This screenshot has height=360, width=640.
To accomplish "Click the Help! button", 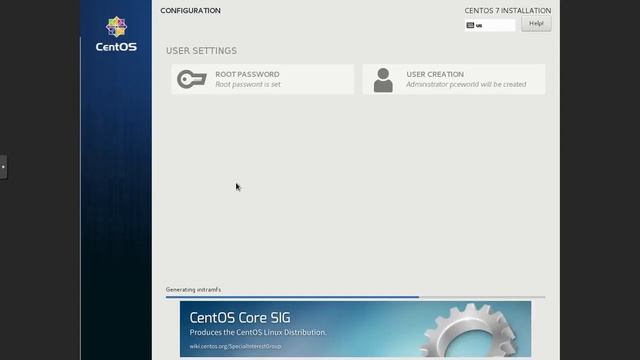I will (x=536, y=24).
